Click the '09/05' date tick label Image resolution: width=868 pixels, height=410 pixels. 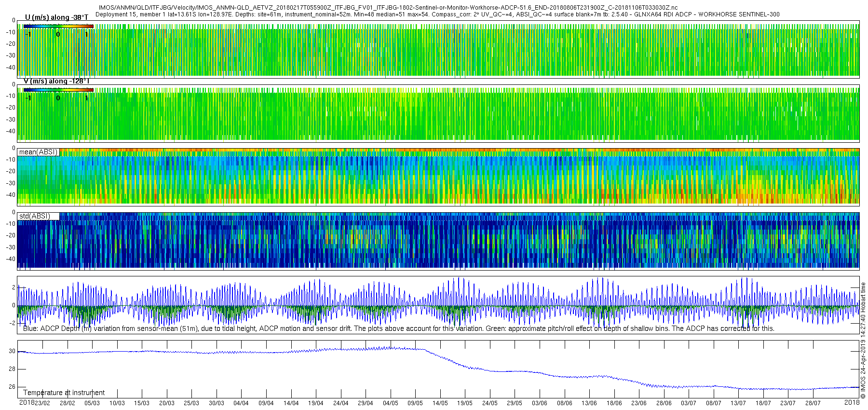(x=415, y=403)
